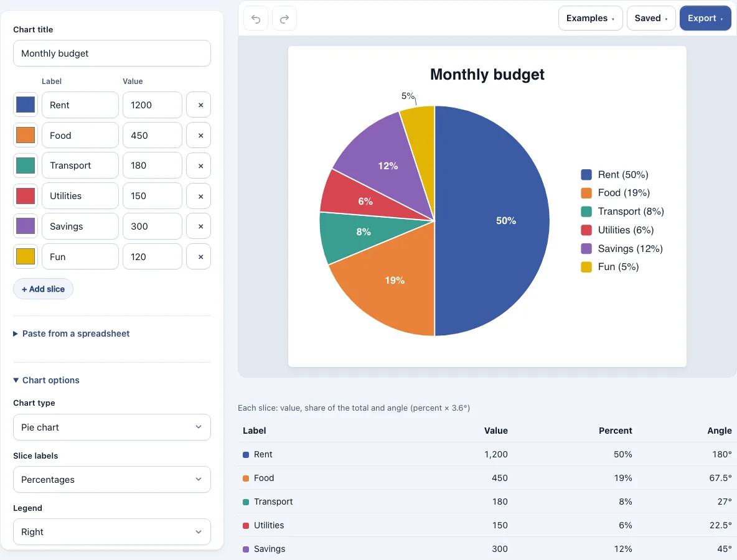Click the Utilities row in the data table
This screenshot has width=737, height=560.
point(487,525)
